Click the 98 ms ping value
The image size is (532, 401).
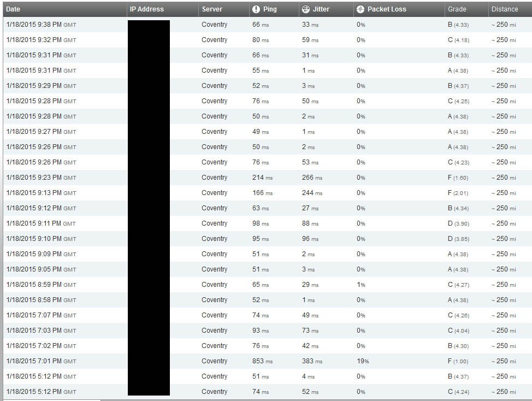pyautogui.click(x=260, y=223)
